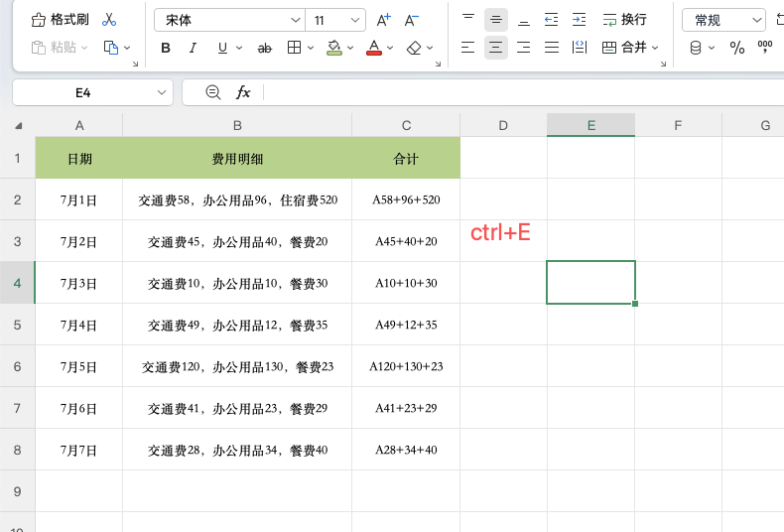Open currency format dropdown arrow
Viewport: 784px width, 532px height.
[x=712, y=48]
